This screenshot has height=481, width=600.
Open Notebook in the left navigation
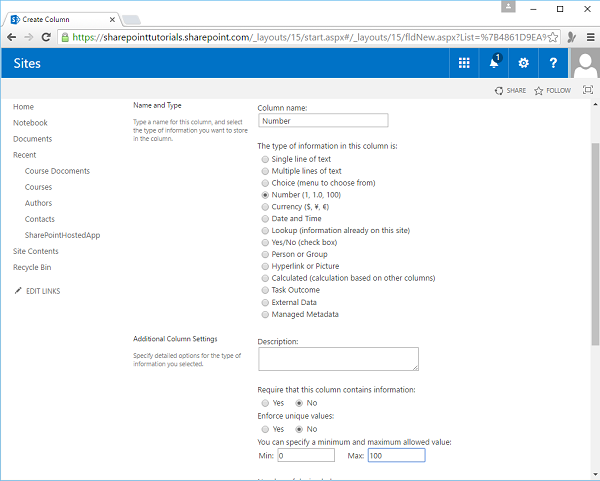coord(30,123)
